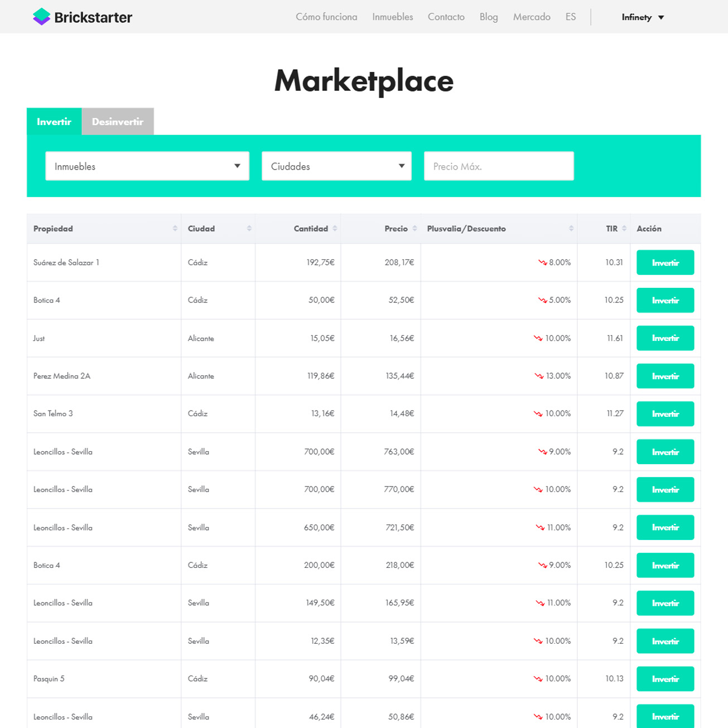Expand the Ciudades filter dropdown
728x728 pixels.
coord(336,166)
